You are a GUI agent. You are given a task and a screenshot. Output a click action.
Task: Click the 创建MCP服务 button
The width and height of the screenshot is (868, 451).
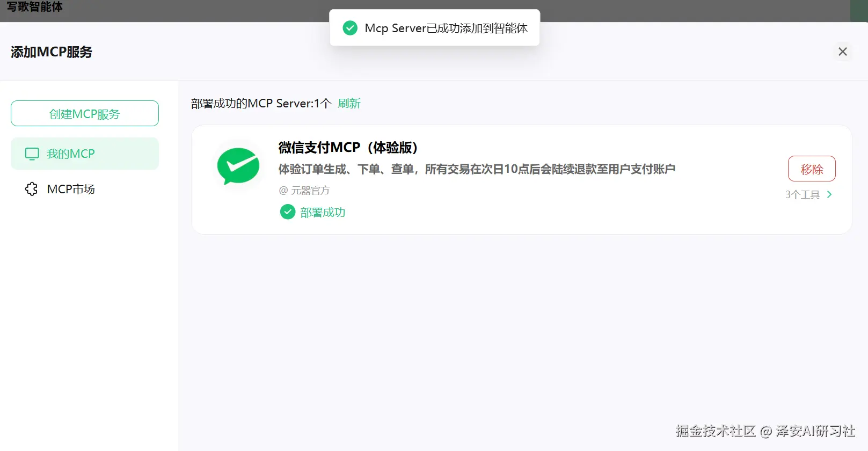[85, 113]
